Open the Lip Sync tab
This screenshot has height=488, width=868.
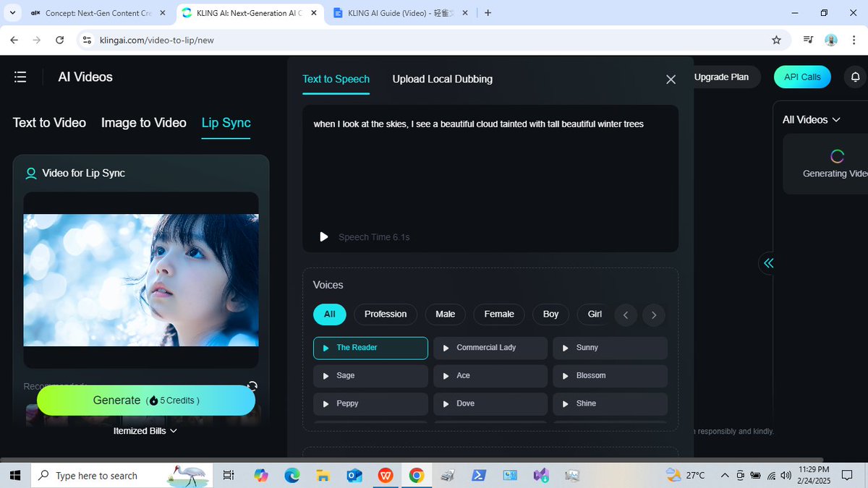pos(226,123)
